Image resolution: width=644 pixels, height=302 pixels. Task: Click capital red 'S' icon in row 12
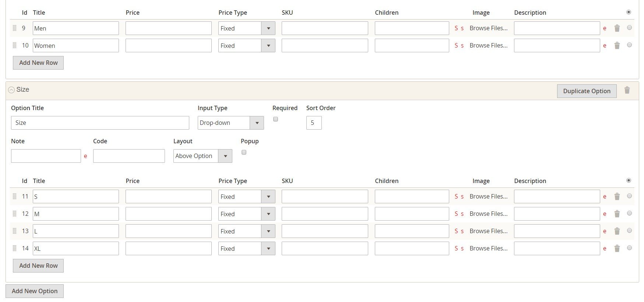456,214
